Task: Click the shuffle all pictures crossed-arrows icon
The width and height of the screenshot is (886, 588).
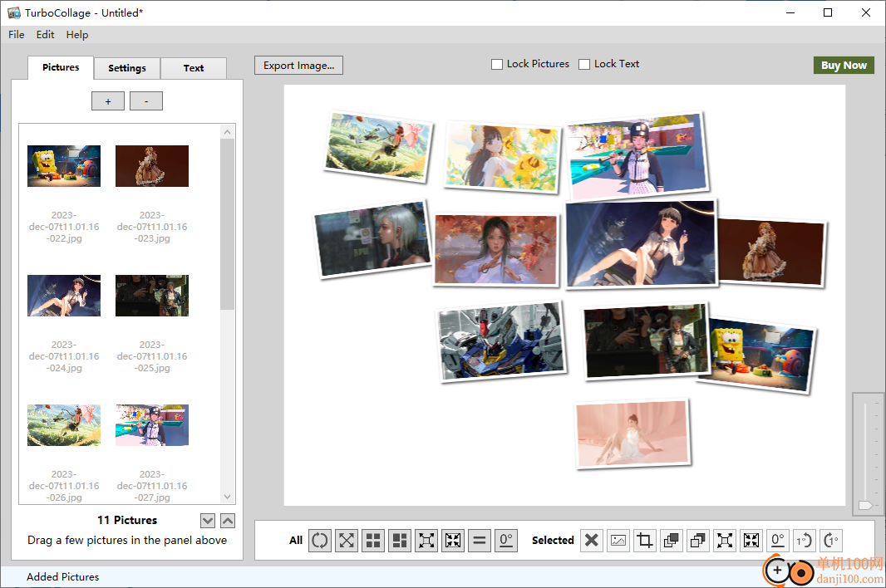Action: tap(347, 541)
